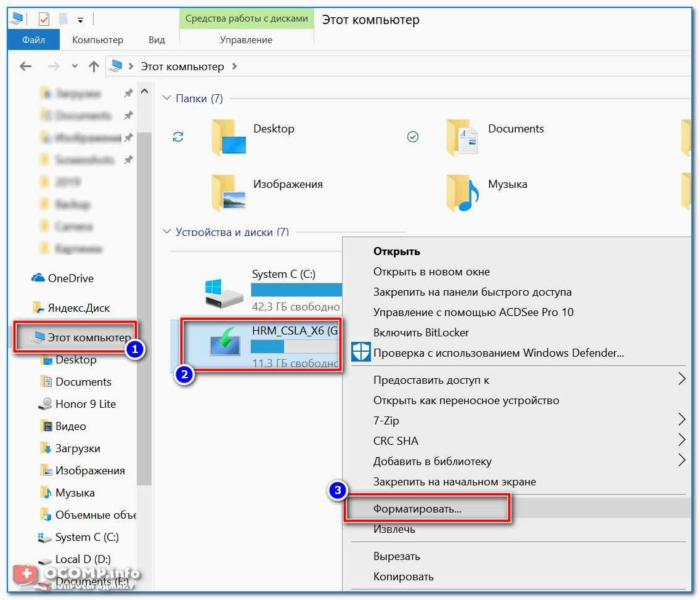Click Этот компьютер in the address bar

[x=182, y=67]
